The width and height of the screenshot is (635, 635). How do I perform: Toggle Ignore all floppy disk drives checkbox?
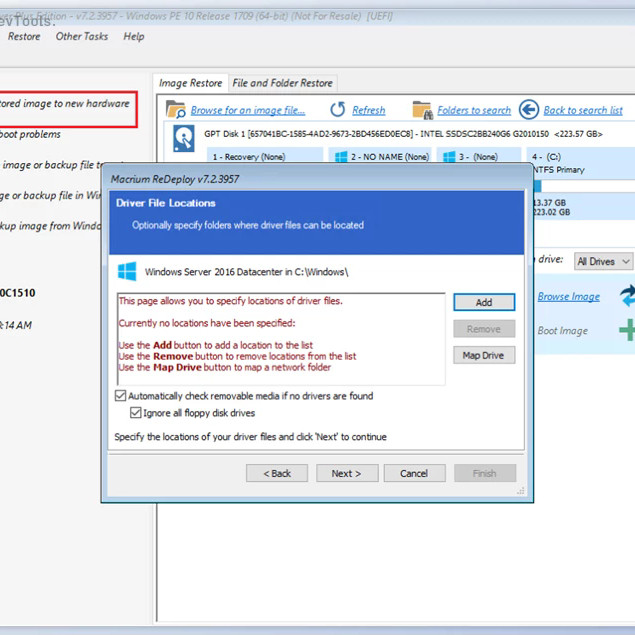pos(135,413)
